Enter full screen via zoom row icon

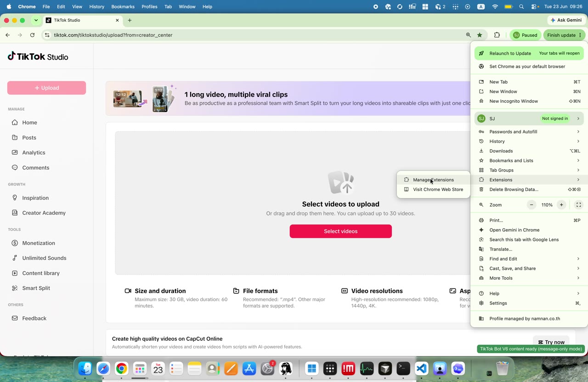click(x=579, y=205)
